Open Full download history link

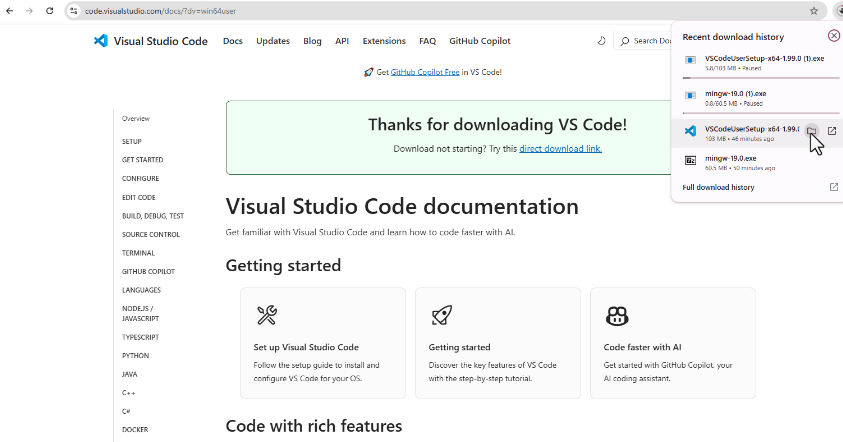pos(718,187)
